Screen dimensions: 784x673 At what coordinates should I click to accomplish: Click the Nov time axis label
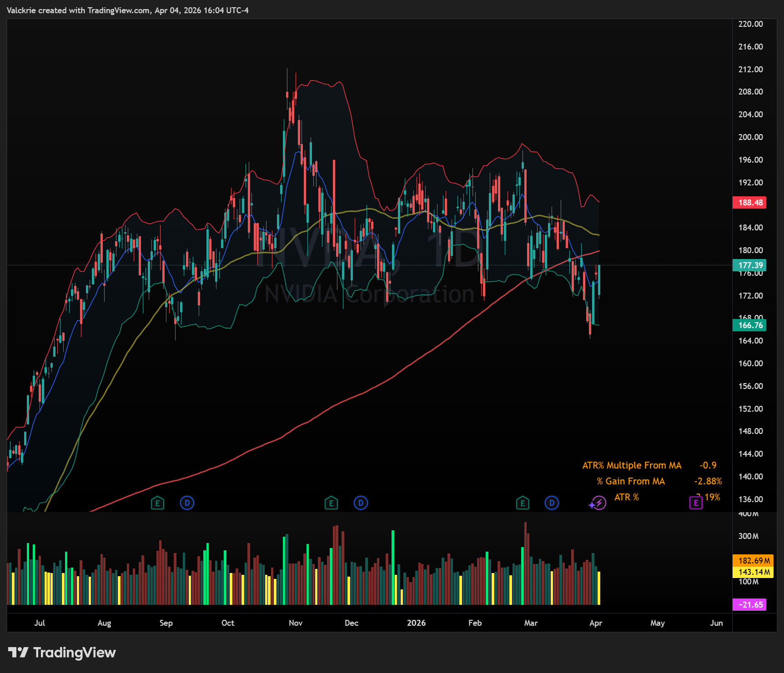[296, 623]
